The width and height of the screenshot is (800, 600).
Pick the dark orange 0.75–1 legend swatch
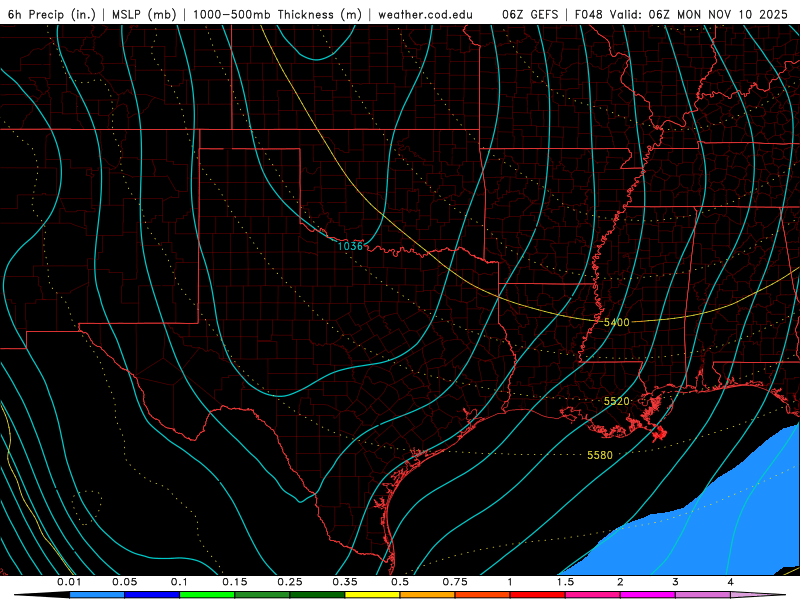tap(483, 595)
